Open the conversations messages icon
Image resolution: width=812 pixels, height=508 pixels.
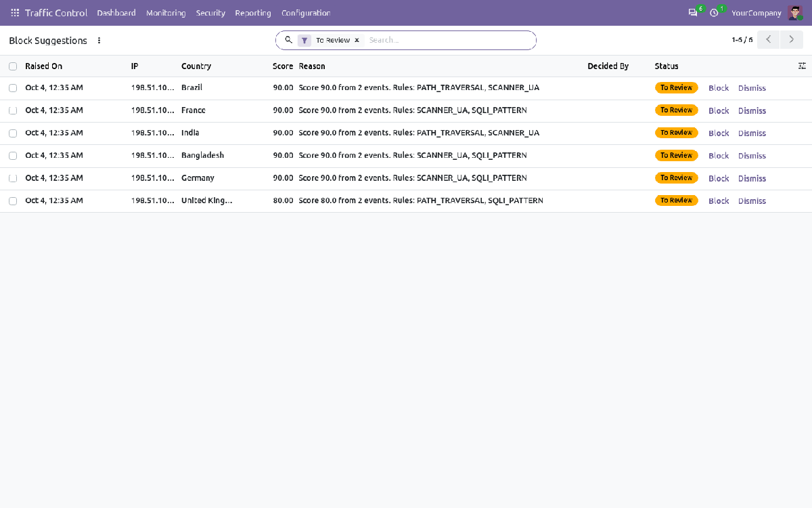tap(692, 13)
